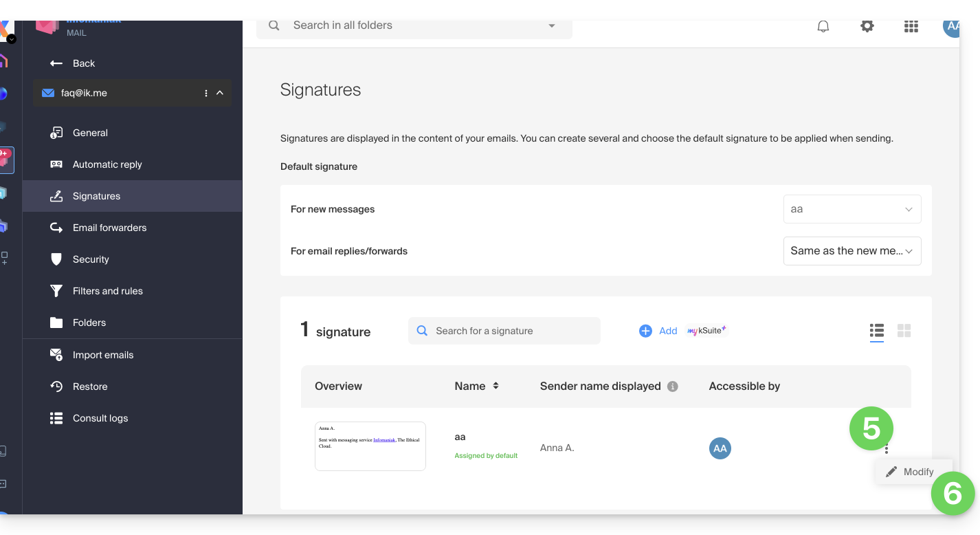This screenshot has width=980, height=535.
Task: Click the three-dot menu beside faq@ik.me
Action: pyautogui.click(x=206, y=94)
